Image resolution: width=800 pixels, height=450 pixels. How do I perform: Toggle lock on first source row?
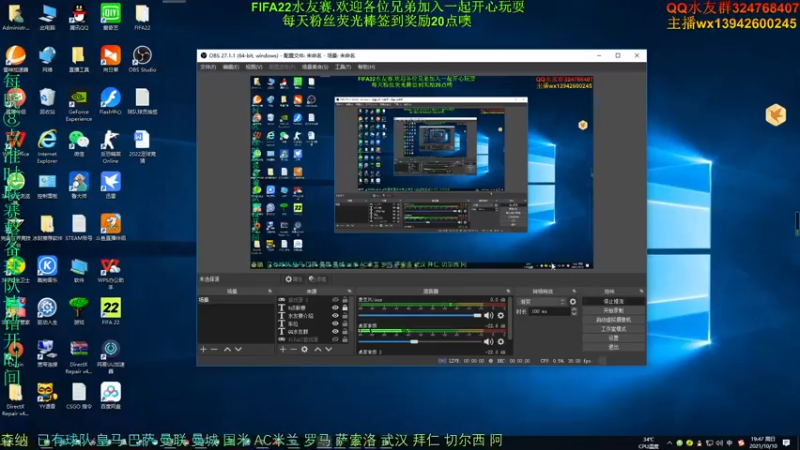[345, 300]
